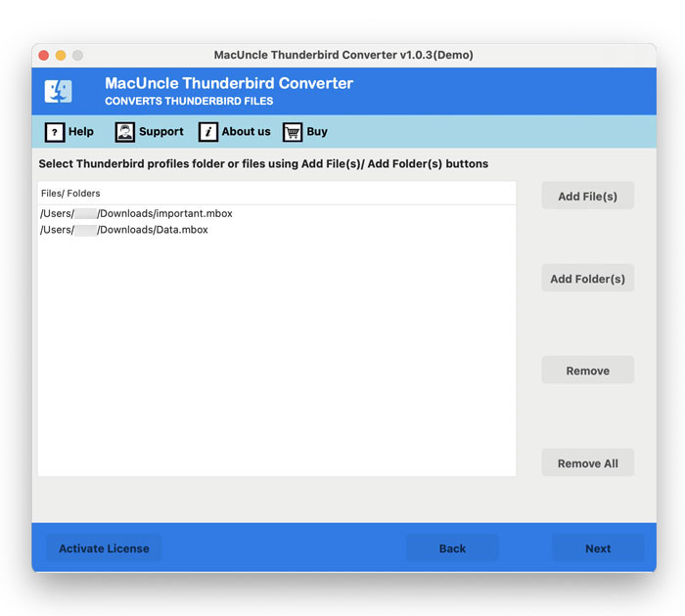Image resolution: width=685 pixels, height=616 pixels.
Task: Click the Help question mark icon
Action: (x=55, y=132)
